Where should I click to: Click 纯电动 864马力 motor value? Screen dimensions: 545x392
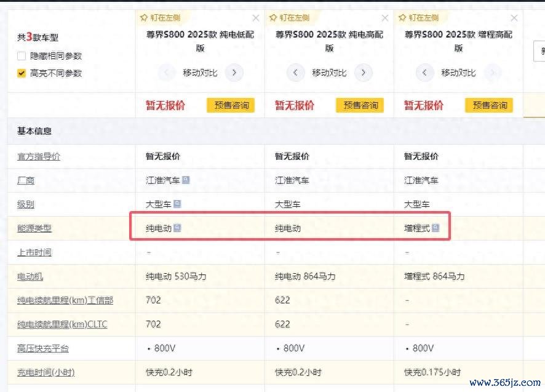click(x=306, y=276)
